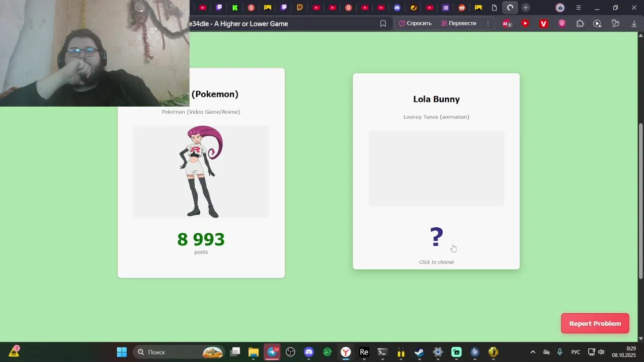
Task: Click the taskbar Поиск search box
Action: point(179,352)
